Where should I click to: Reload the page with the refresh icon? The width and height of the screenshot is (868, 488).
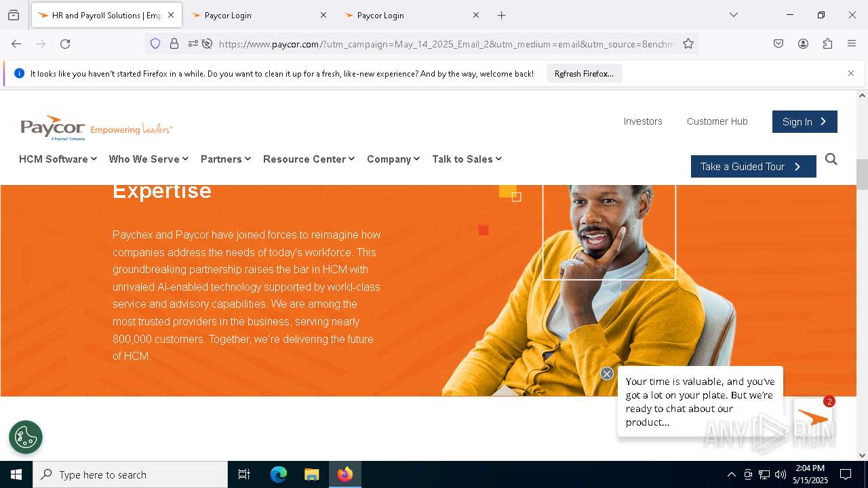point(65,43)
